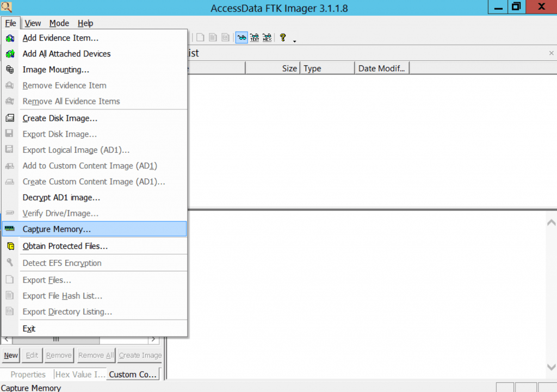Click the Add Evidence Item menu icon

pyautogui.click(x=10, y=38)
